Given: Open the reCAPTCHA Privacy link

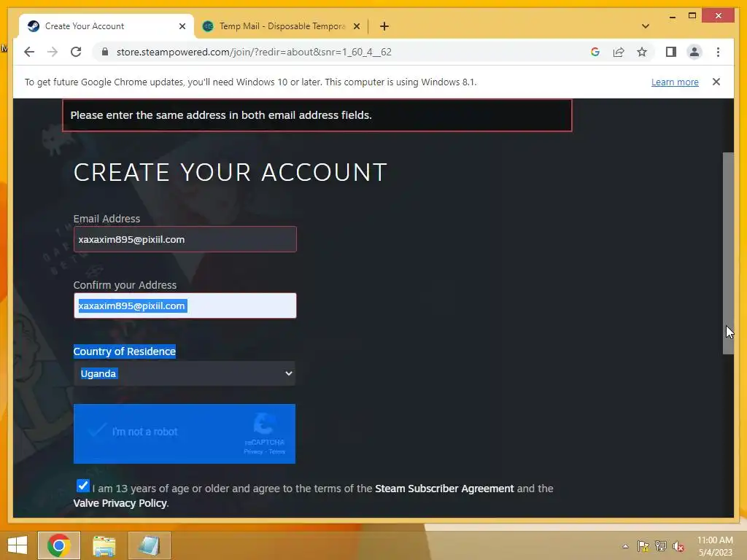Looking at the screenshot, I should pos(253,452).
